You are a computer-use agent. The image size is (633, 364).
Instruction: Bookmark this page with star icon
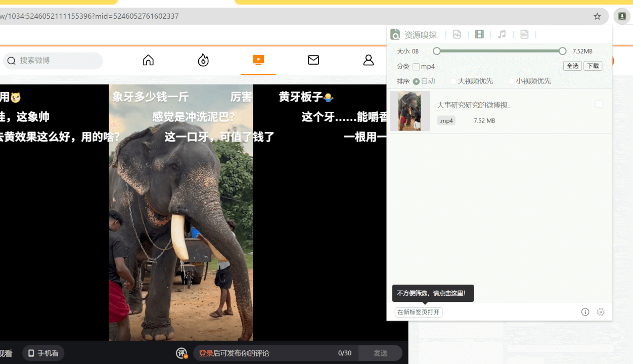[x=597, y=16]
